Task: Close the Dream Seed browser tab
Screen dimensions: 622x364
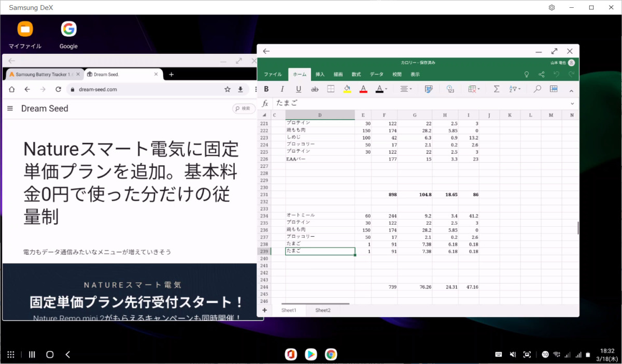Action: 157,75
